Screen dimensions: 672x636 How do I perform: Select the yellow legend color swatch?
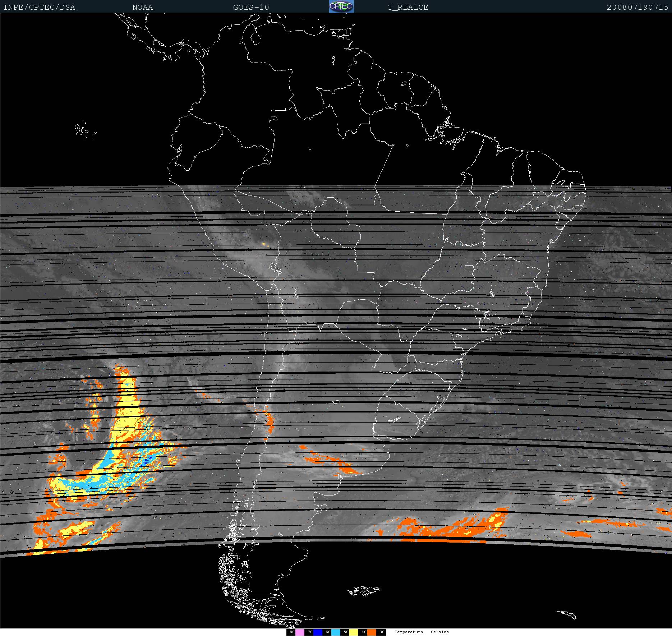(354, 632)
